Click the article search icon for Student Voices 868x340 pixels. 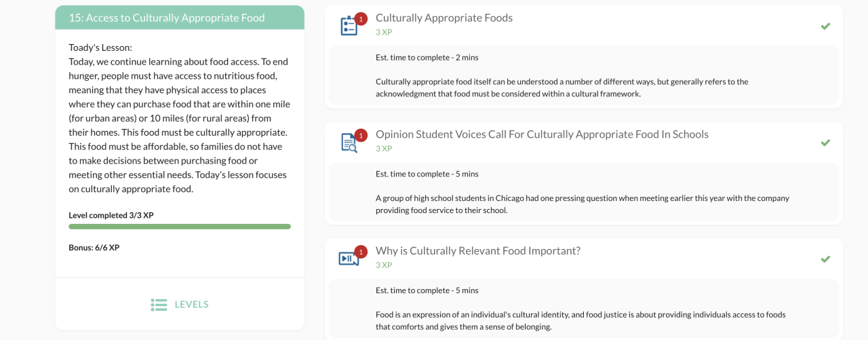(348, 143)
